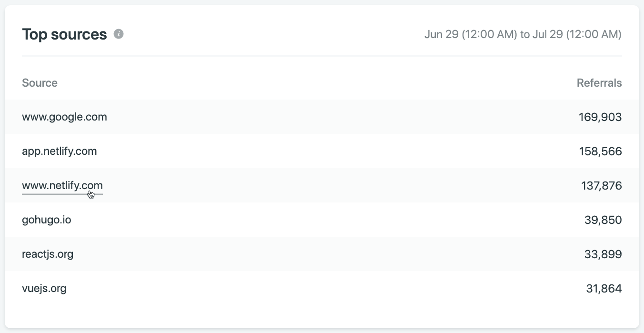Select the 33,899 referrals count
644x333 pixels.
(603, 254)
